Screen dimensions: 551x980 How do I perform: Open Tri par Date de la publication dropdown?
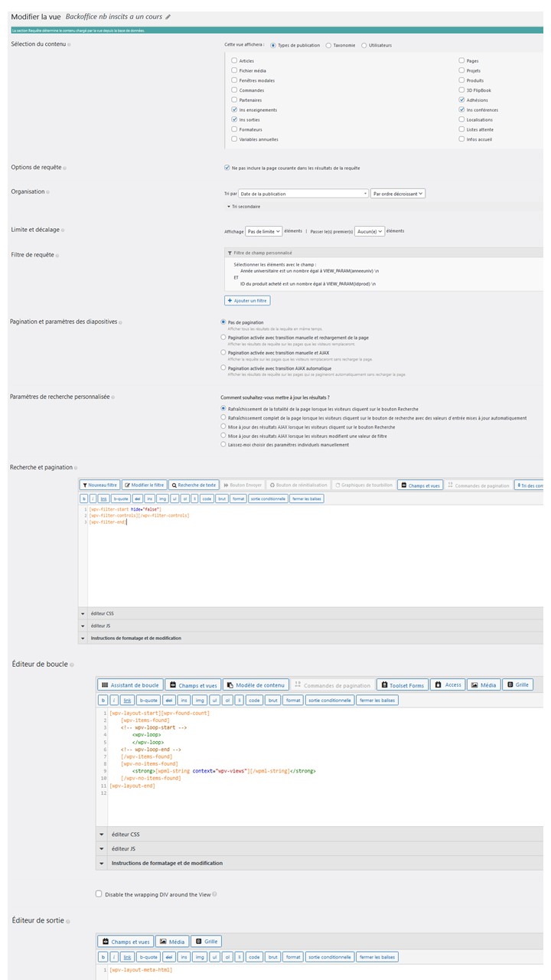(304, 194)
